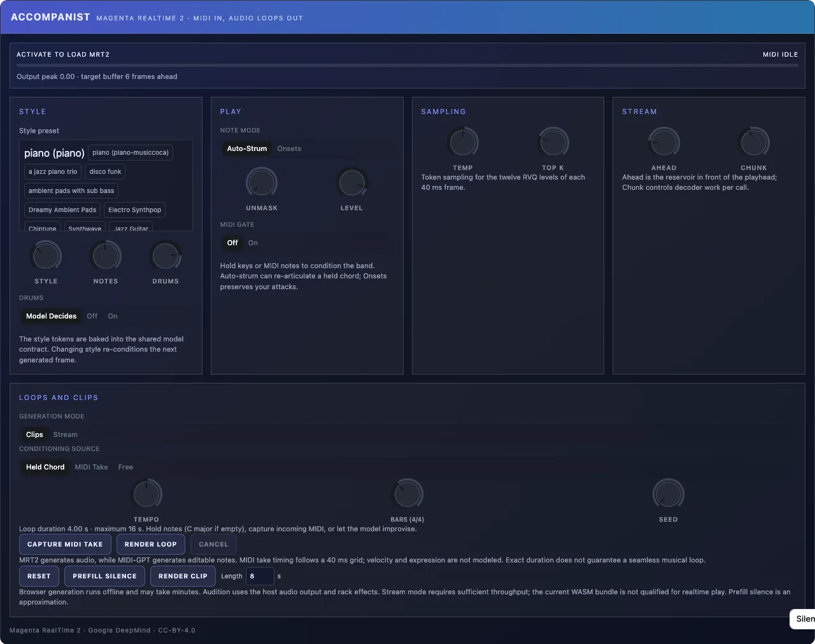The height and width of the screenshot is (644, 815).
Task: Pick the piano (piano-musiccoca) preset
Action: pos(131,153)
